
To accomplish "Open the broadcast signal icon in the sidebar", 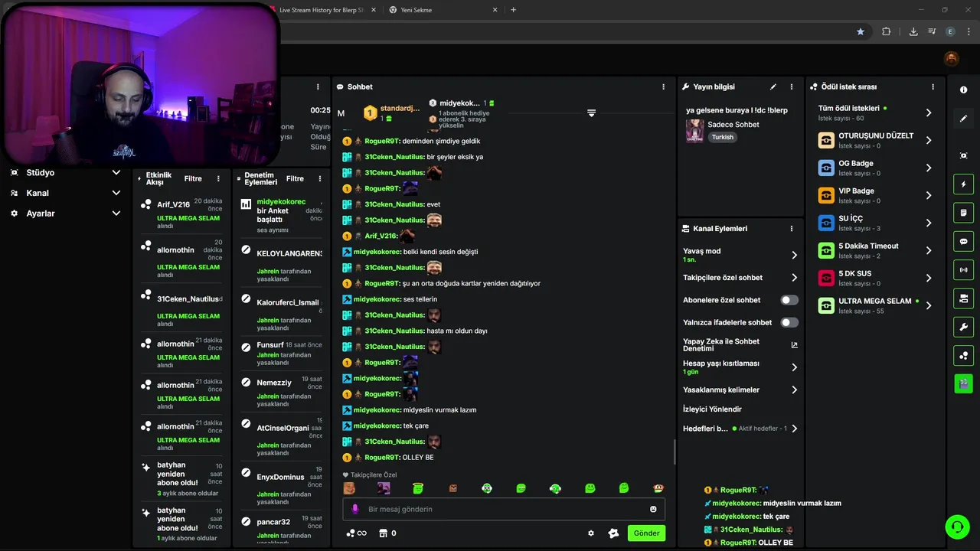I will (x=963, y=269).
